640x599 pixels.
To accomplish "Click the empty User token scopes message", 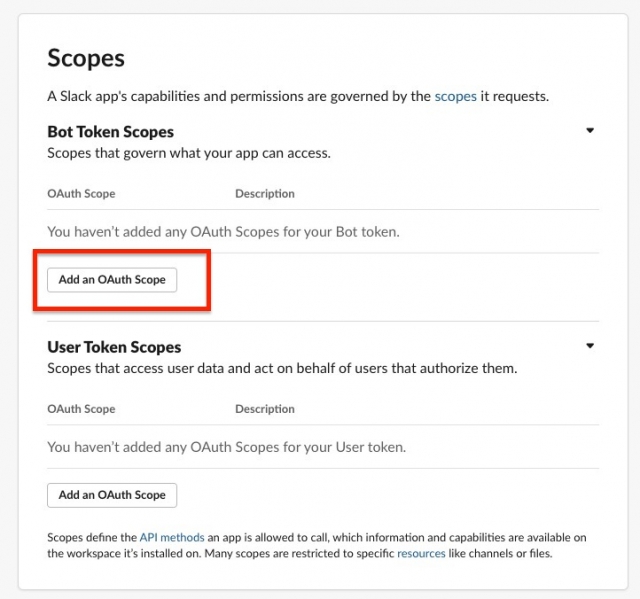I will click(226, 447).
